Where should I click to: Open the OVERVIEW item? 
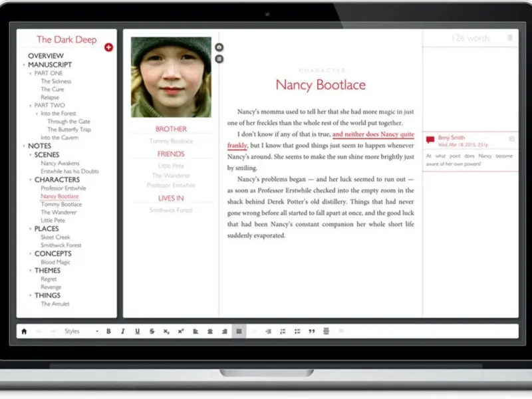pyautogui.click(x=46, y=56)
